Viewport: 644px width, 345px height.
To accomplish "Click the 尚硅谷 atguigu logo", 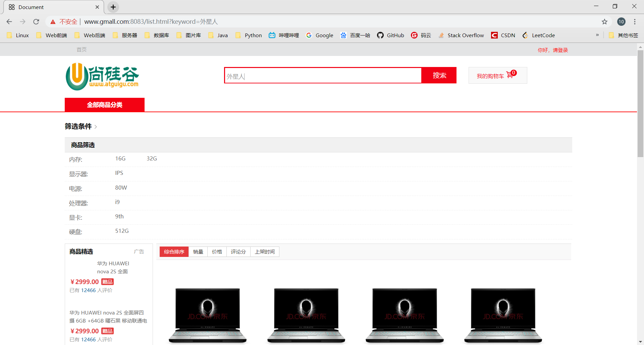I will point(102,77).
